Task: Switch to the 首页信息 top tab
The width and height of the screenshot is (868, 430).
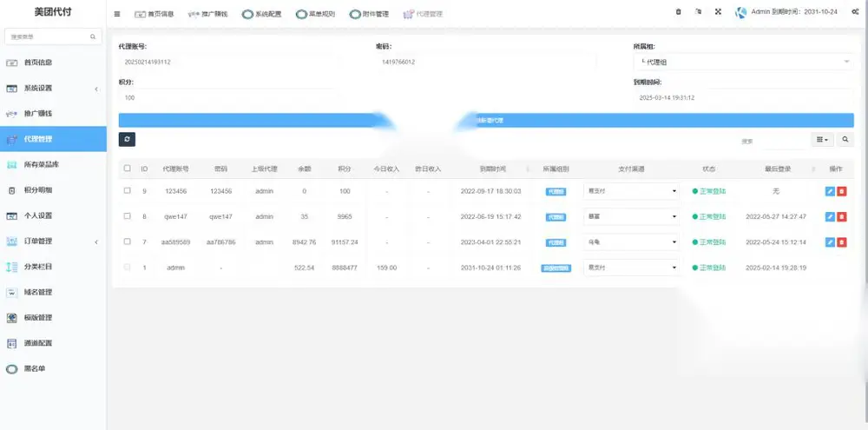Action: coord(155,14)
